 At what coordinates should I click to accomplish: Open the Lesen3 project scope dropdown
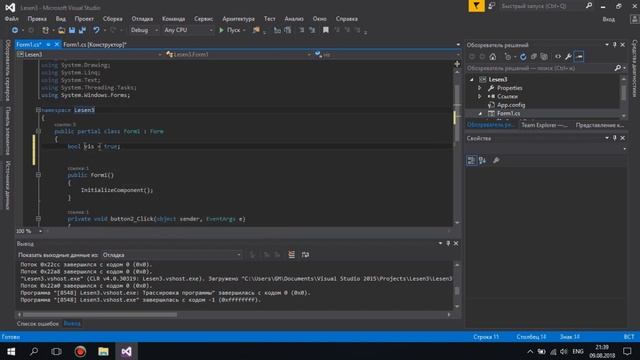tap(90, 54)
